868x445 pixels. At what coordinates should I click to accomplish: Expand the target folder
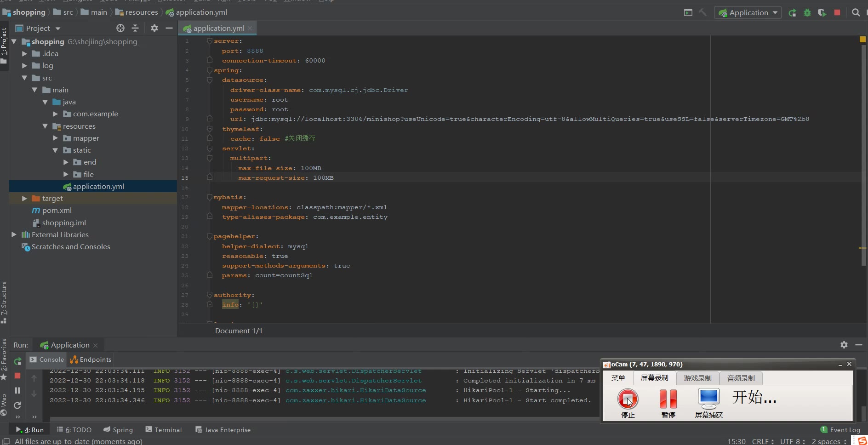tap(24, 199)
